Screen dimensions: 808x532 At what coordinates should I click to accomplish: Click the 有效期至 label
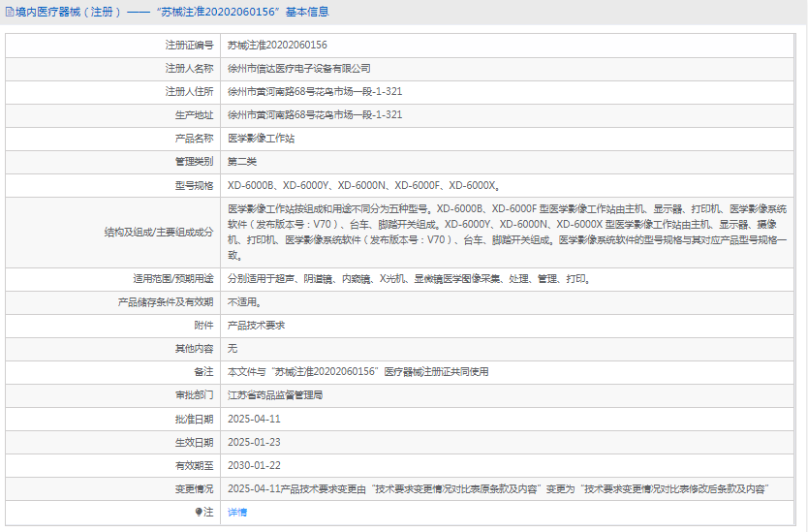click(x=194, y=465)
